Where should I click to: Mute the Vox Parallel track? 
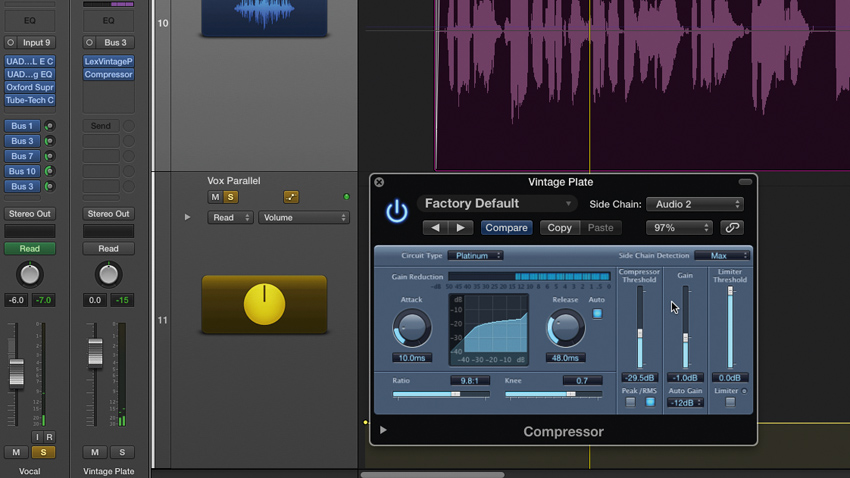click(215, 197)
